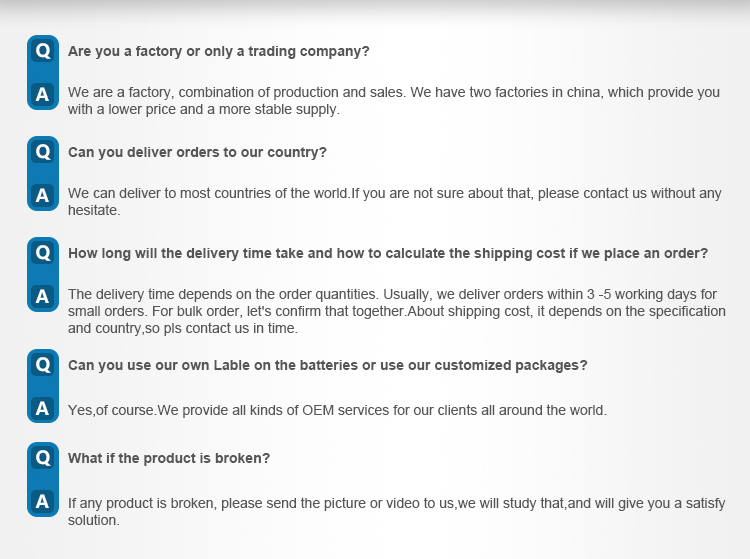750x559 pixels.
Task: Click the answer about sending picture or video
Action: (397, 511)
